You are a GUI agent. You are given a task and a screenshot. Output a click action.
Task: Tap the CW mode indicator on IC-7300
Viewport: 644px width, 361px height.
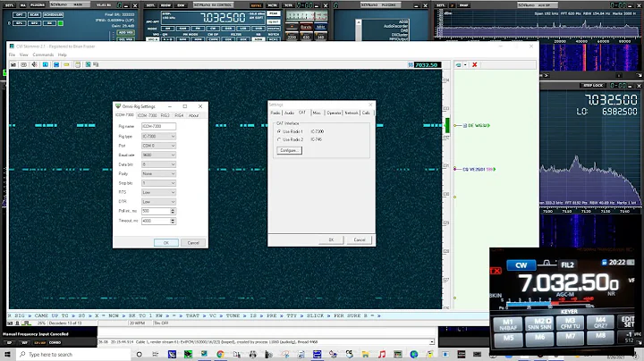[x=521, y=265]
